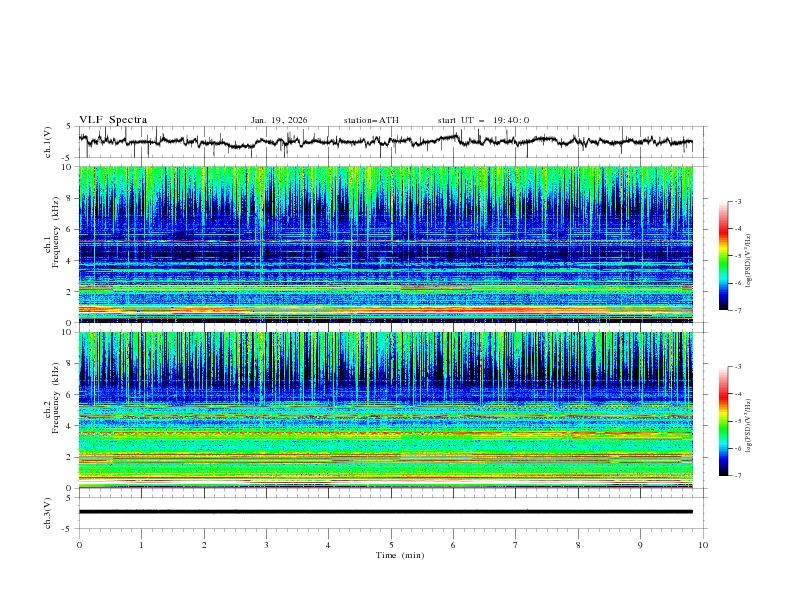The width and height of the screenshot is (792, 612).
Task: Click the time axis tick label "7"
Action: click(x=516, y=545)
